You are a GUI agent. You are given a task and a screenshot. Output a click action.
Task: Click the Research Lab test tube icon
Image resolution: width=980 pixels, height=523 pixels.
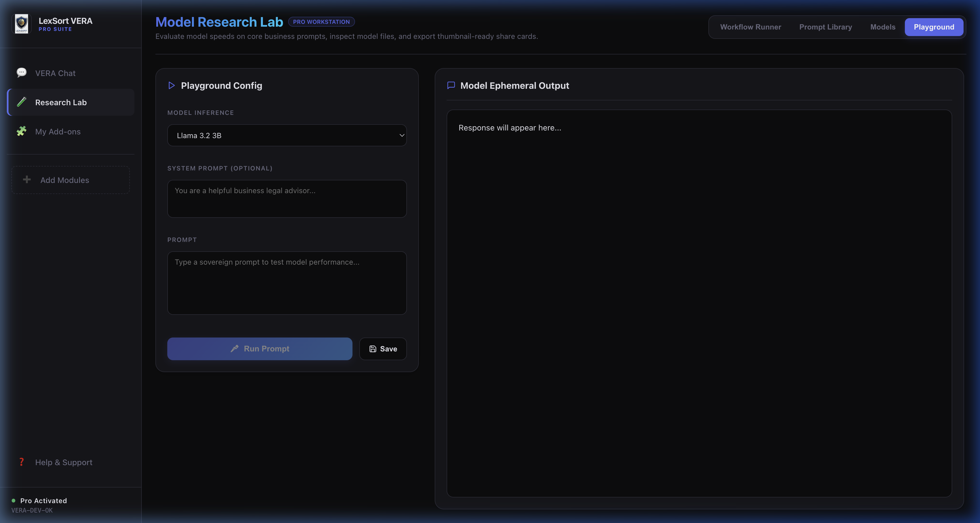[22, 102]
